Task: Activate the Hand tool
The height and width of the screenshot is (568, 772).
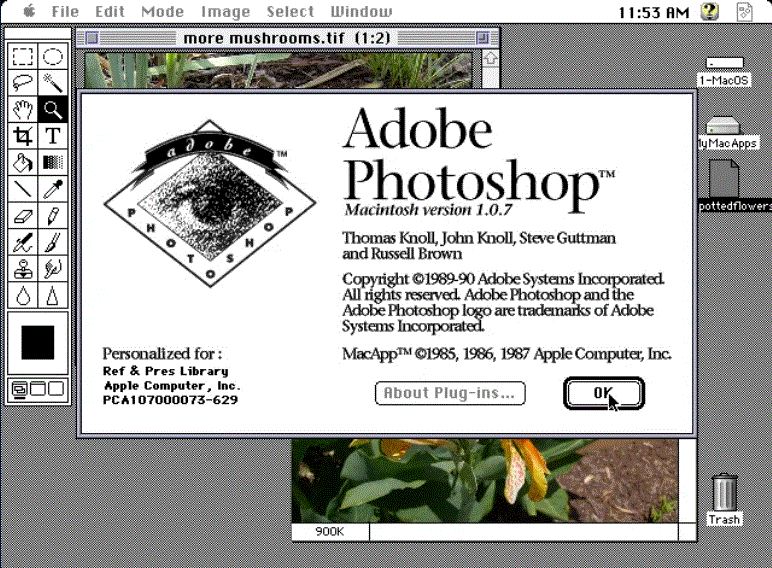Action: [23, 109]
